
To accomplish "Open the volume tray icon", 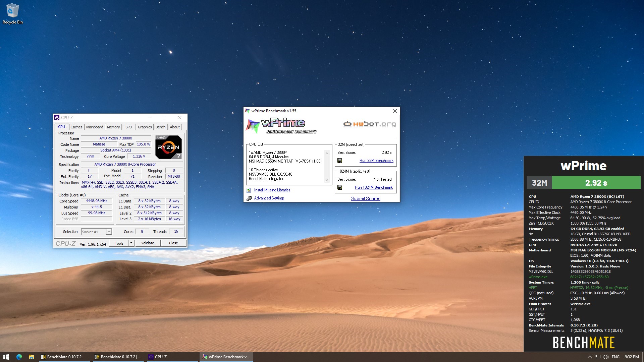I will (x=606, y=357).
